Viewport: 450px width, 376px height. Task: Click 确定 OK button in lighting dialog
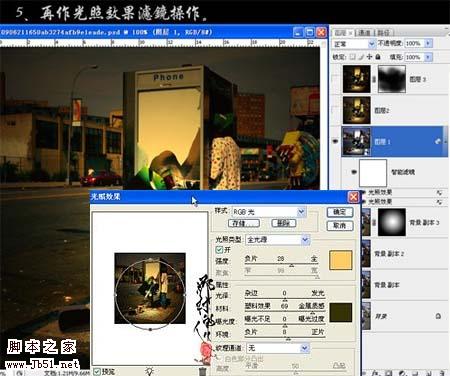click(340, 212)
